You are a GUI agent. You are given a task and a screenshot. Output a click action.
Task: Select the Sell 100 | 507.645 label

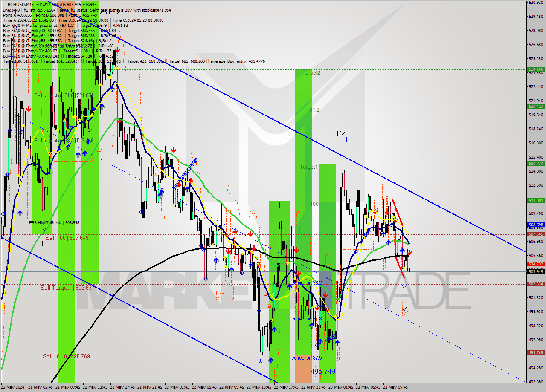(67, 238)
